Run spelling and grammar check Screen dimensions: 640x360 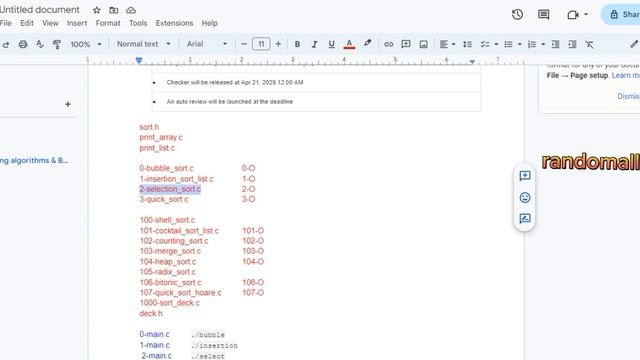point(40,44)
